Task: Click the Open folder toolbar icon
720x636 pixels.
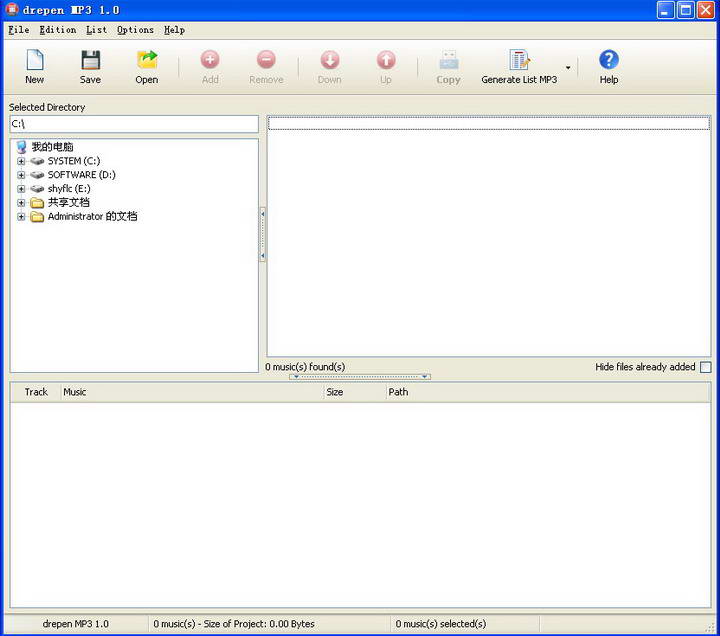Action: click(147, 60)
